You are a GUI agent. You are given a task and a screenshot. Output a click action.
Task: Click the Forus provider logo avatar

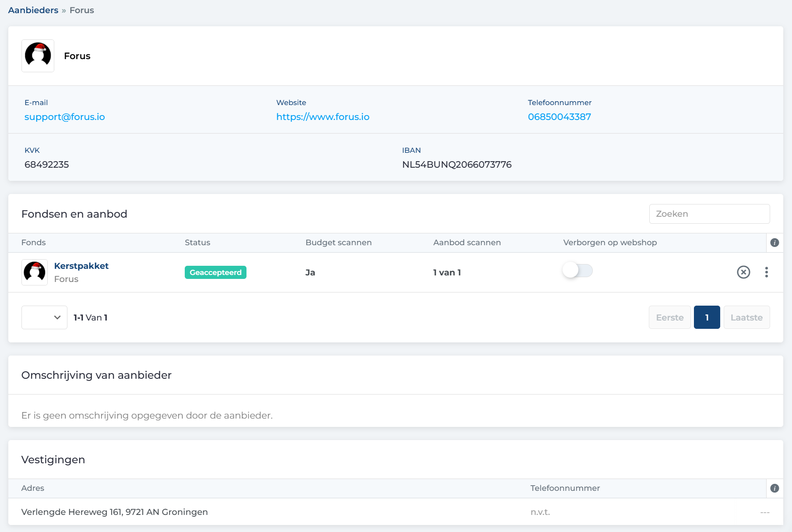tap(38, 56)
